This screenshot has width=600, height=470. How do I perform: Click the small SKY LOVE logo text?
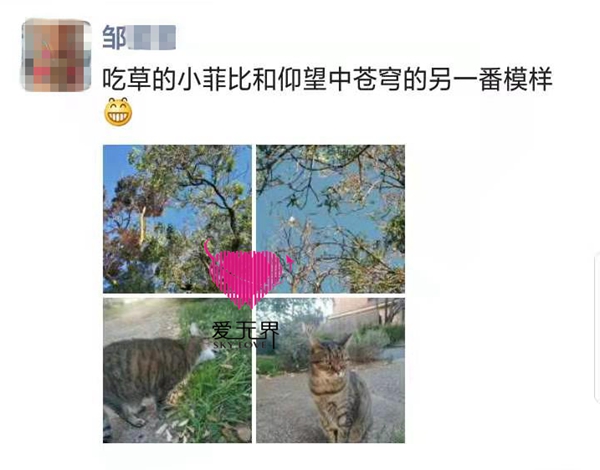(x=240, y=345)
